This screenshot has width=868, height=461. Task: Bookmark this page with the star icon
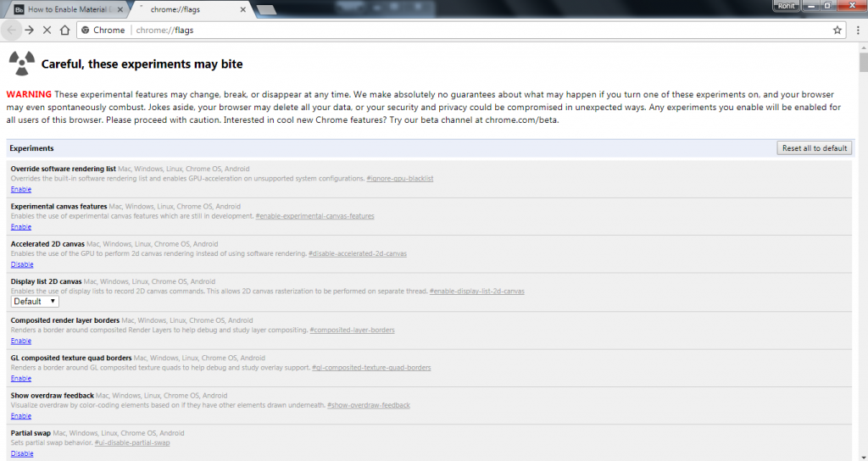837,30
